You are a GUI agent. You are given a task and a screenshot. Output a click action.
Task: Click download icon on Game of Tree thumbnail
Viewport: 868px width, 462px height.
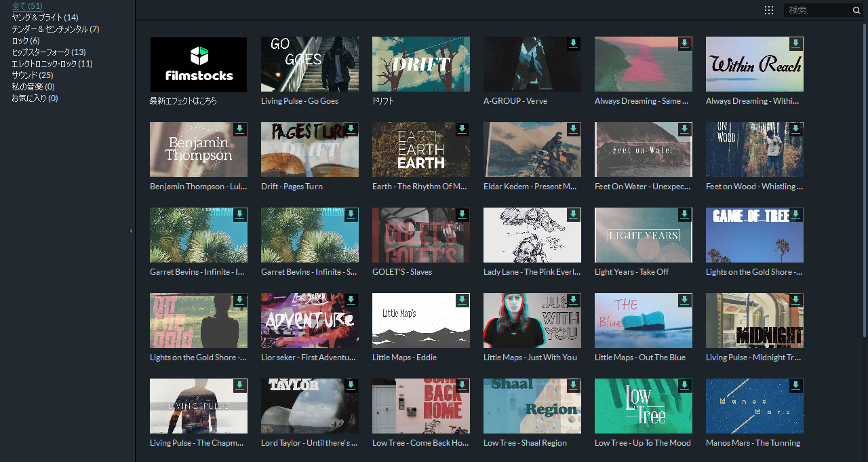(796, 214)
